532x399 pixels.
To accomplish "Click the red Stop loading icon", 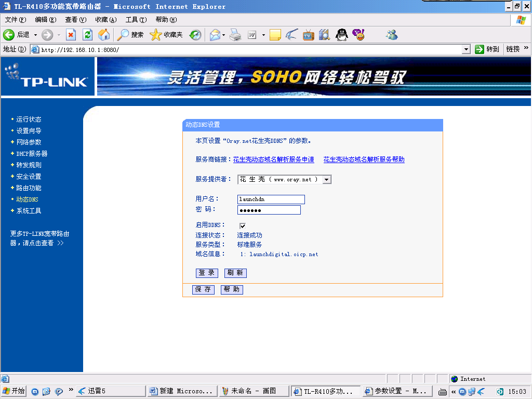I will click(x=71, y=35).
